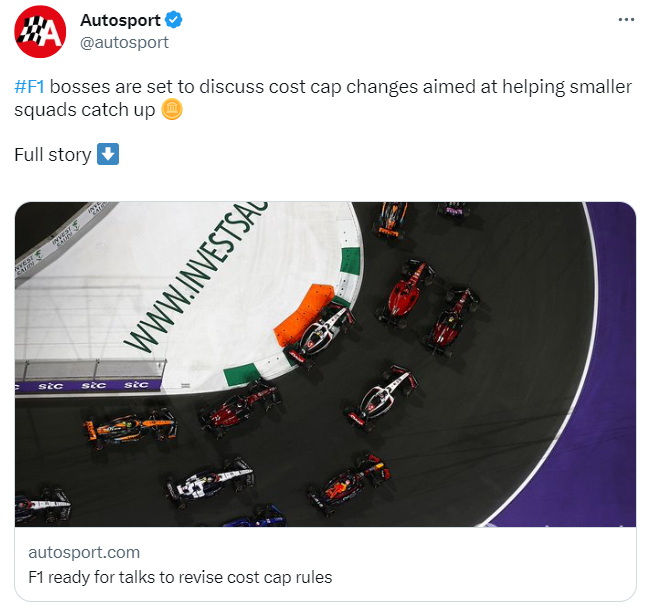Click the orange McLaren car in photo
The image size is (647, 613).
point(130,427)
